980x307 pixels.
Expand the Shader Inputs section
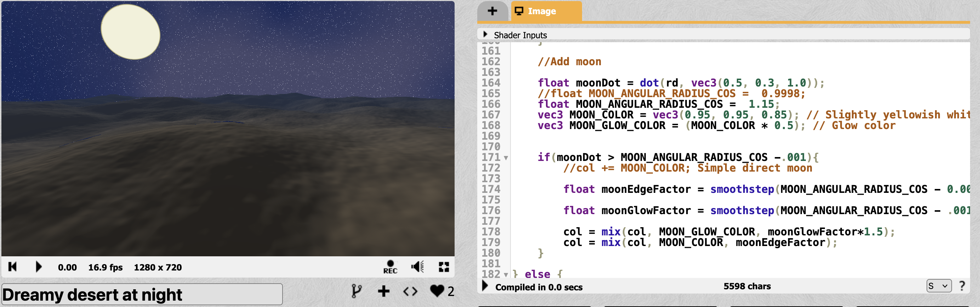[485, 34]
